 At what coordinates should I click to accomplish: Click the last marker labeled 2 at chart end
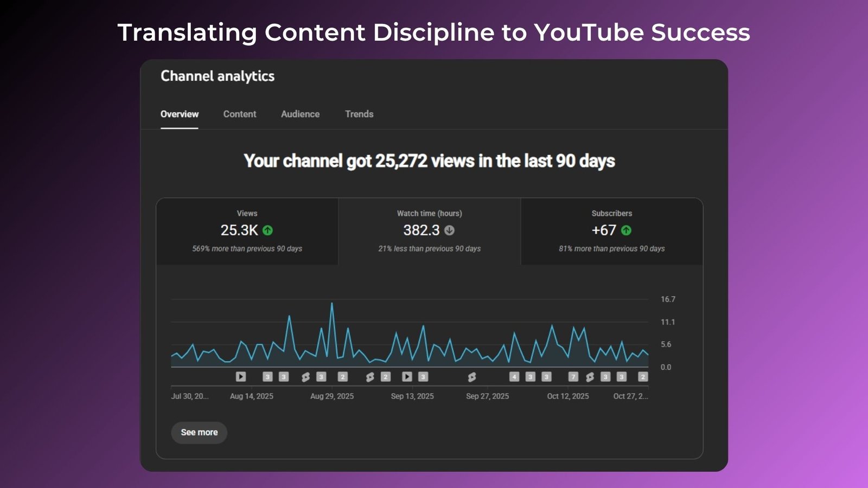(x=643, y=376)
